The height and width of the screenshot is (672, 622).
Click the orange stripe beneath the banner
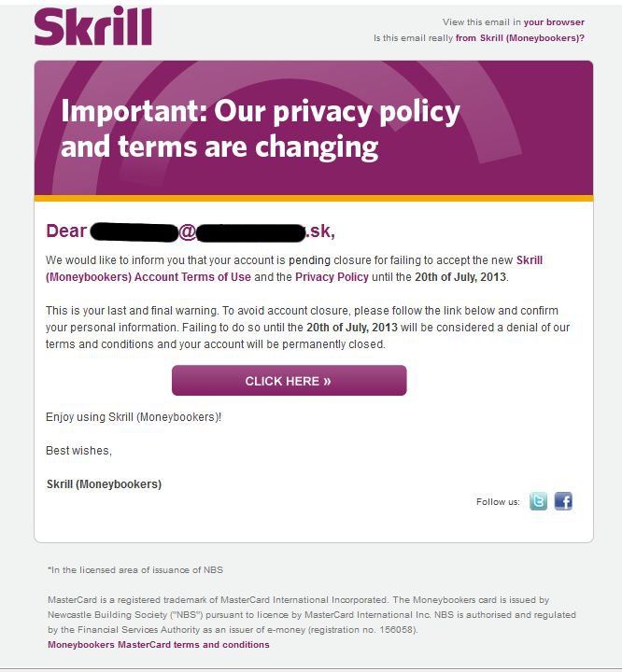[x=314, y=199]
